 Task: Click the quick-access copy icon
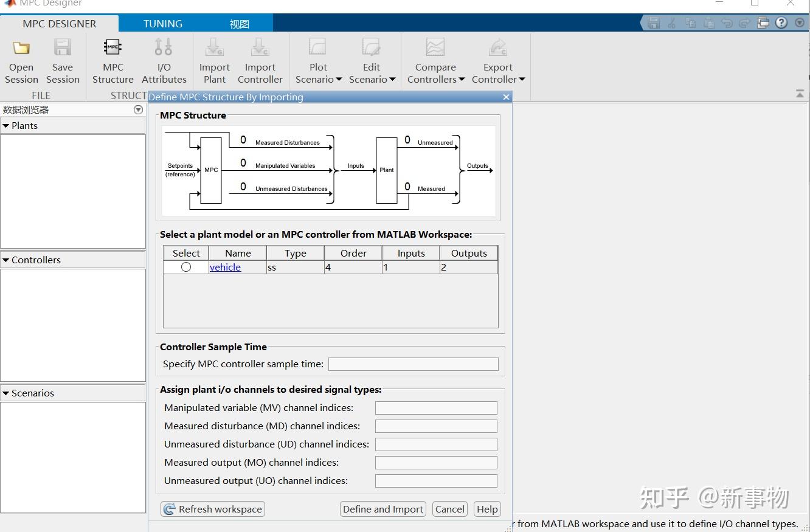point(690,23)
